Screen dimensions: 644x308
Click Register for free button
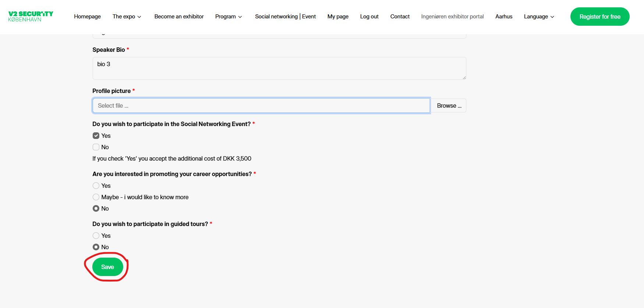tap(599, 17)
